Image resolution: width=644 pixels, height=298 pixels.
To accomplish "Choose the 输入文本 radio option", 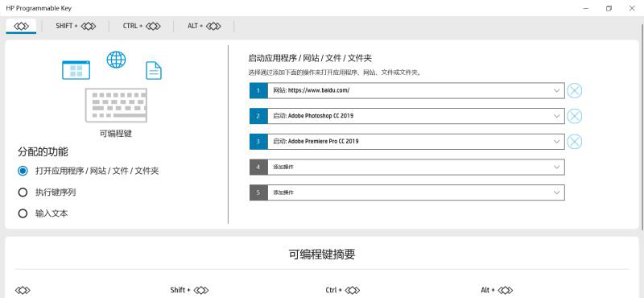I will pos(23,213).
